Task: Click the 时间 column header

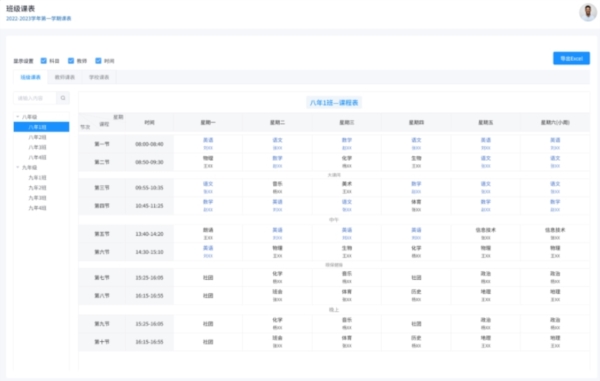Action: (x=149, y=122)
